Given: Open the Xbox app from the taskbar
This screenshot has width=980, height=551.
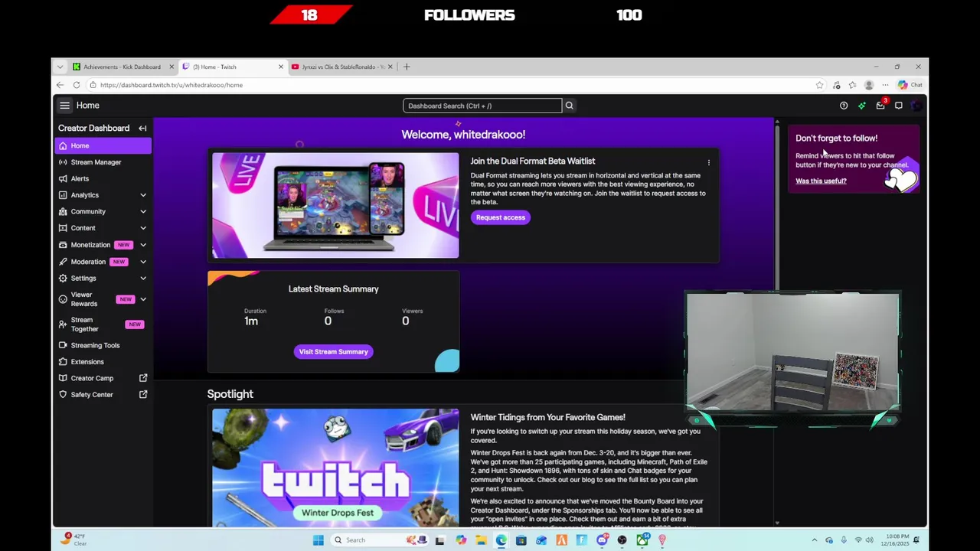Looking at the screenshot, I should tap(642, 540).
